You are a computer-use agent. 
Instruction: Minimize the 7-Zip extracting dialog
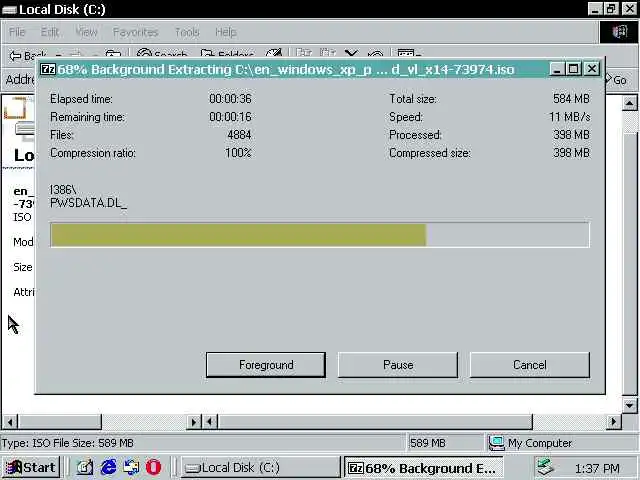point(557,69)
